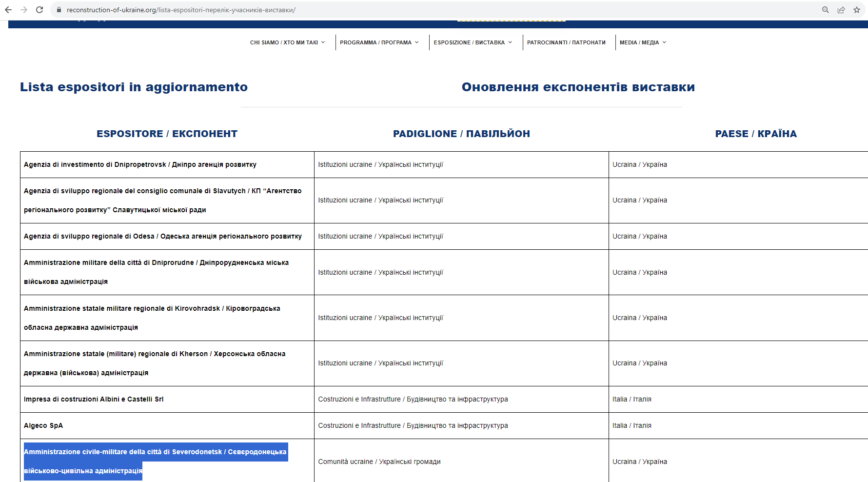Expand the CHI SIAMO / ХТО МИ ТАКІ menu

pyautogui.click(x=287, y=42)
